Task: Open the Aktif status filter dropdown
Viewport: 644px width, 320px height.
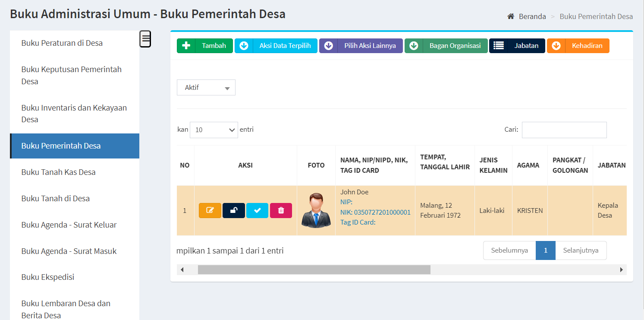Action: pyautogui.click(x=206, y=87)
